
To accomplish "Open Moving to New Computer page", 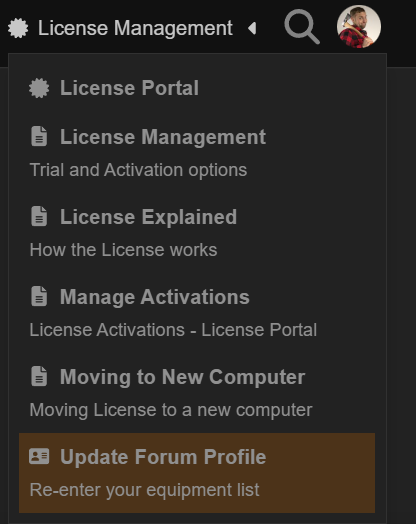I will 182,377.
